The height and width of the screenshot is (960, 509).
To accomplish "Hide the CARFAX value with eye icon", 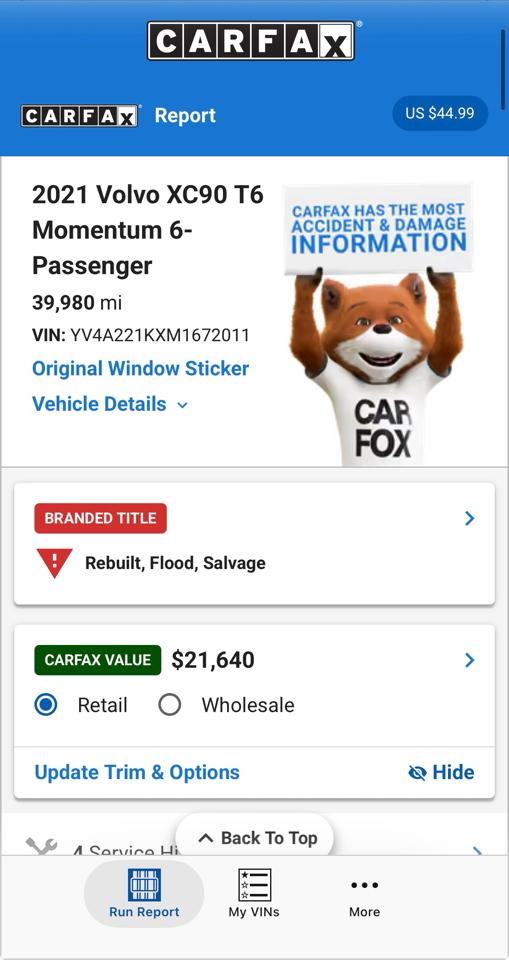I will pyautogui.click(x=441, y=772).
